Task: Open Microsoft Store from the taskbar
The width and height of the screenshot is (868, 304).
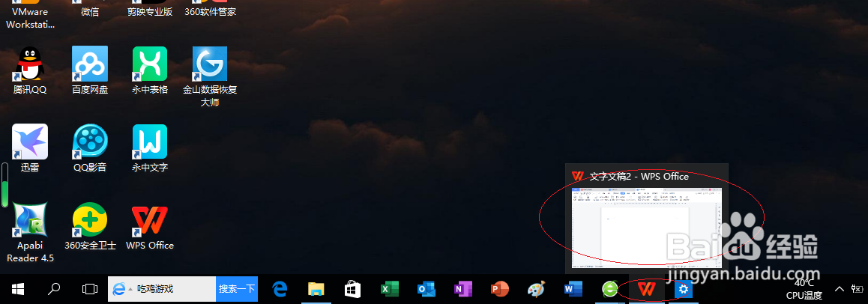Action: tap(352, 289)
